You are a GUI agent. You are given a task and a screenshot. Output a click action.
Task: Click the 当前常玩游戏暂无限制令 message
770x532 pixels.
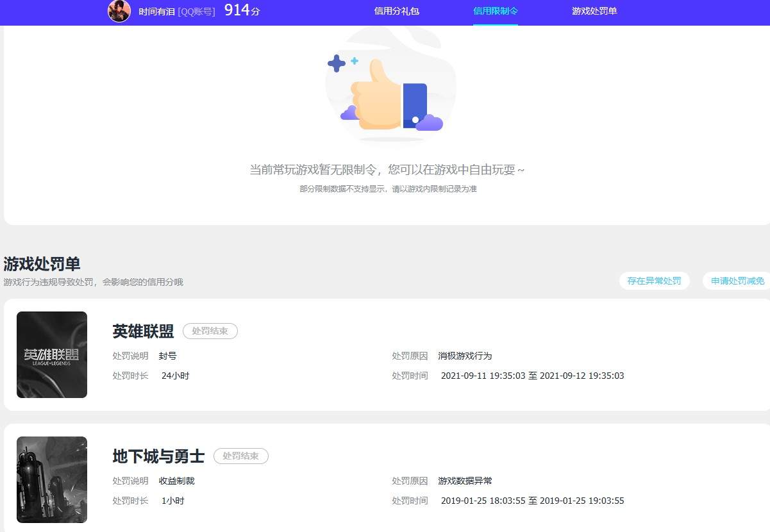point(387,170)
